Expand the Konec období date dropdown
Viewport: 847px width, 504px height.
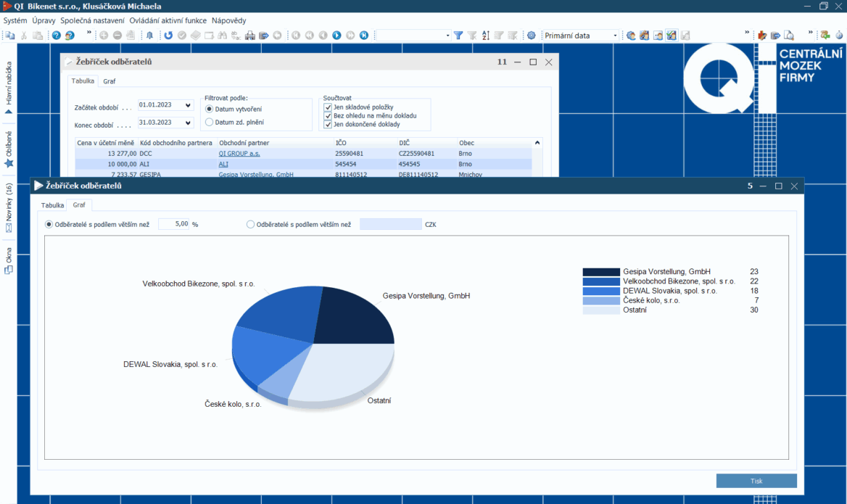[189, 123]
